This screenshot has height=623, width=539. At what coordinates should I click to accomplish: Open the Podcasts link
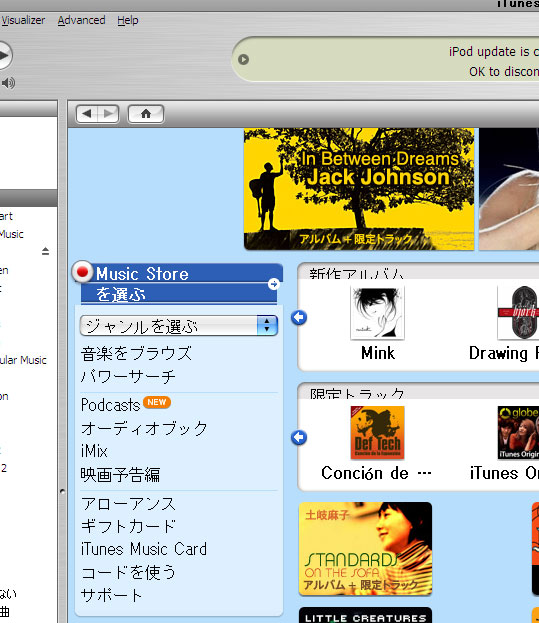pyautogui.click(x=110, y=405)
